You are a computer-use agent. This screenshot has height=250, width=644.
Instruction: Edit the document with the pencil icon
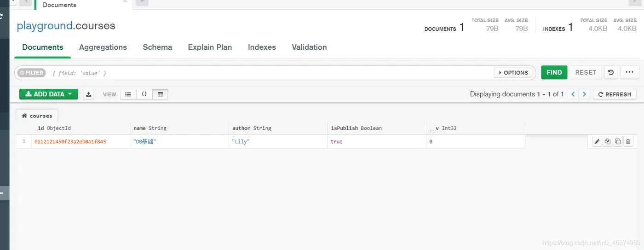(597, 142)
